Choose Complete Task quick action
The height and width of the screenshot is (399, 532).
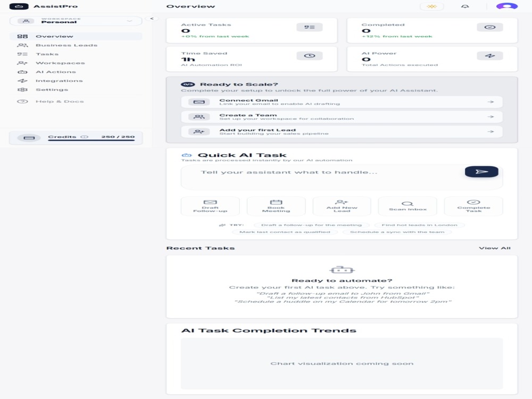click(473, 206)
